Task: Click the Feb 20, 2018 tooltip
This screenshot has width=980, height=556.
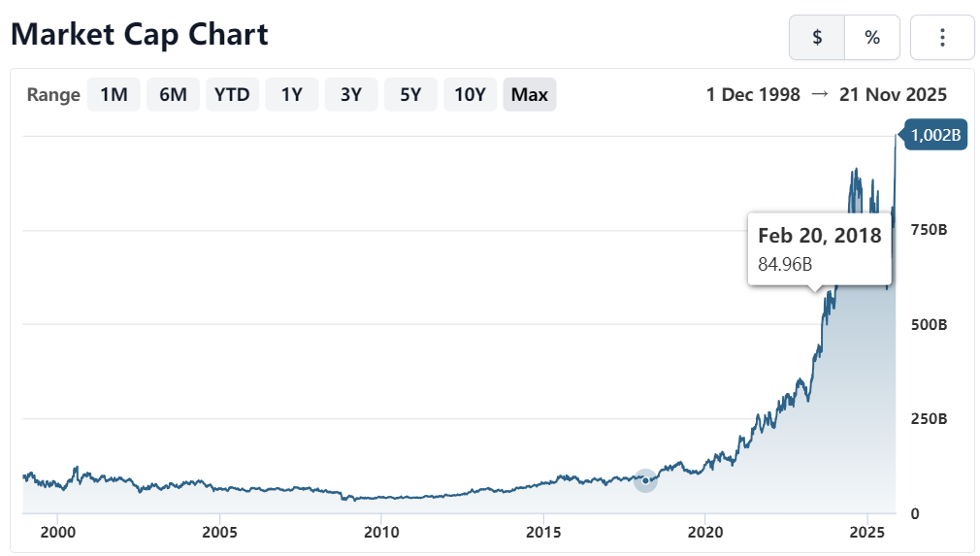Action: pyautogui.click(x=819, y=247)
